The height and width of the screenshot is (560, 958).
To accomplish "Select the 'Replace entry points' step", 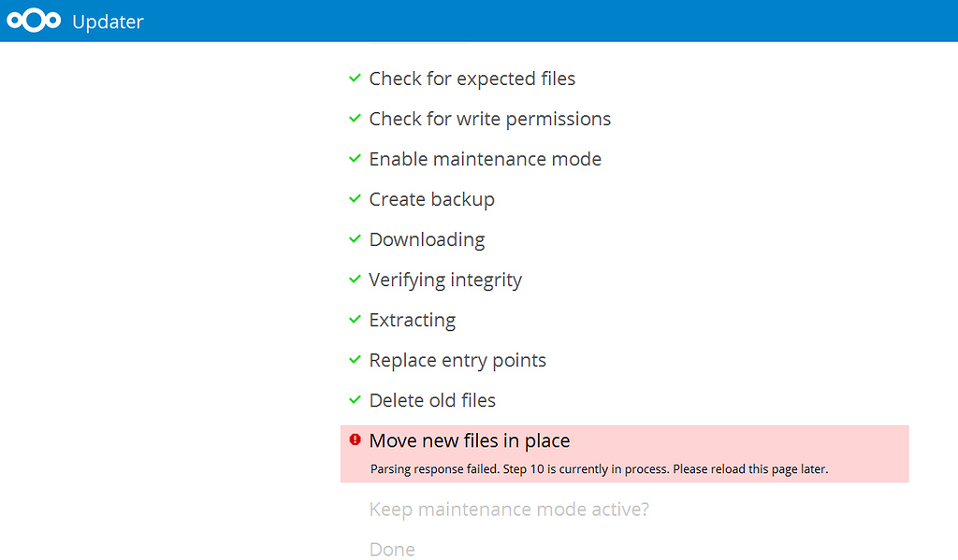I will click(x=457, y=360).
